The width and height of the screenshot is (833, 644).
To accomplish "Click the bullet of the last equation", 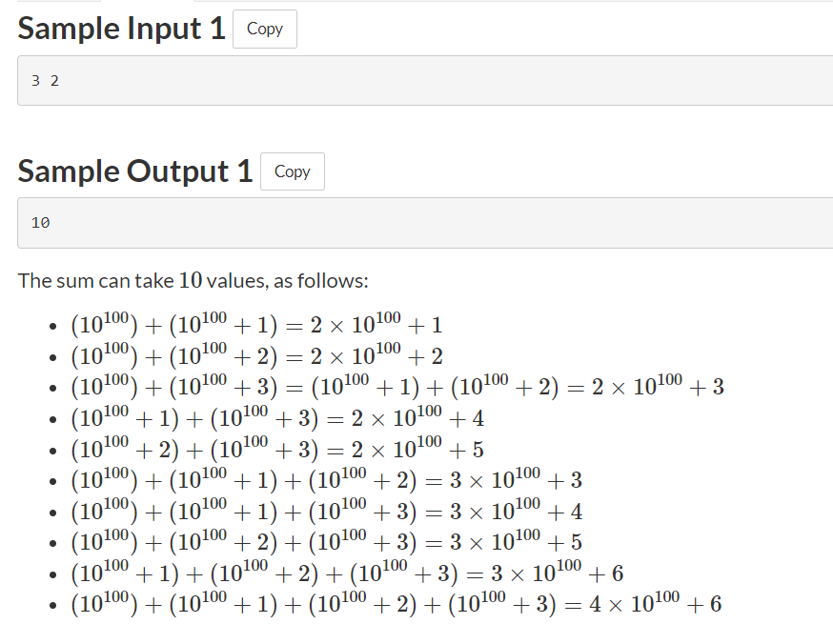I will pos(52,605).
